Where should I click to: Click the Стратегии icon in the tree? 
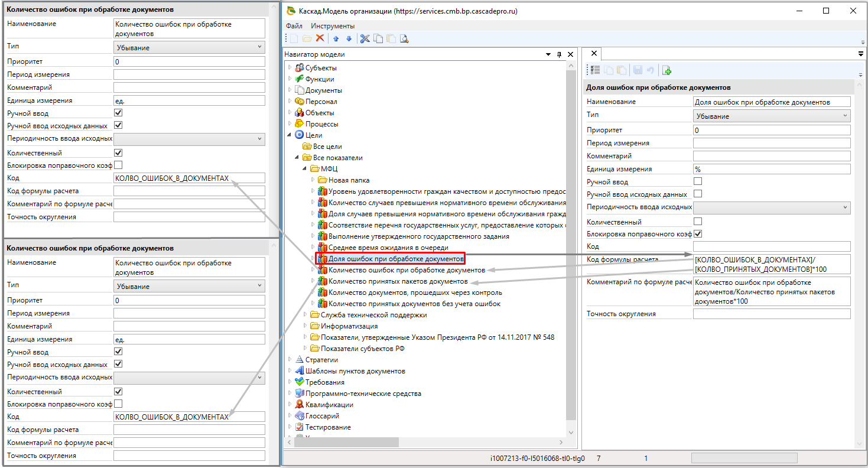pos(300,360)
